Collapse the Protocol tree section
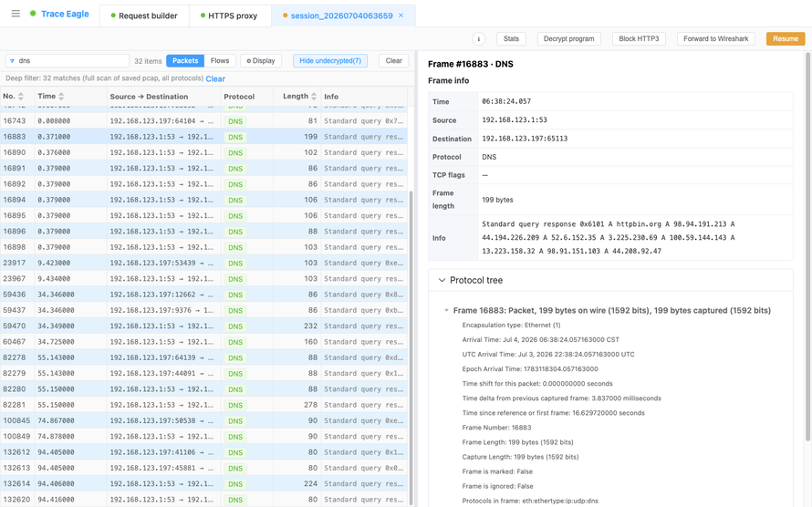812x507 pixels. 442,281
